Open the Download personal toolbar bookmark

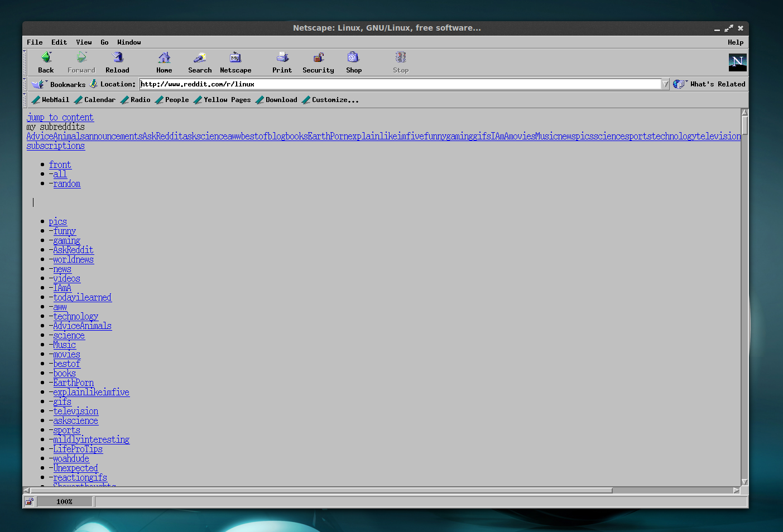[x=276, y=100]
